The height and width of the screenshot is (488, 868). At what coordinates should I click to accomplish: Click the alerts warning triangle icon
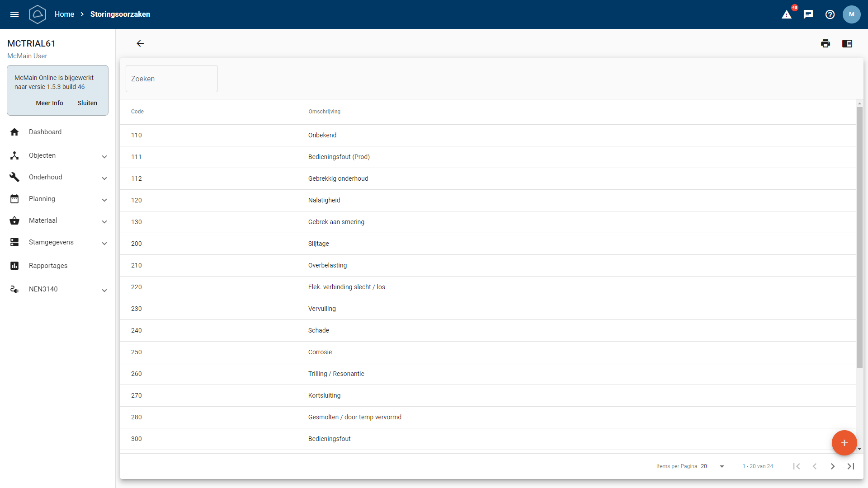[787, 14]
